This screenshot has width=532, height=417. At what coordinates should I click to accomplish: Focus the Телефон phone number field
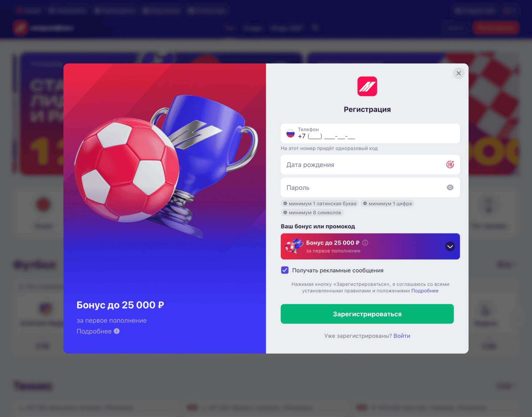[x=370, y=133]
